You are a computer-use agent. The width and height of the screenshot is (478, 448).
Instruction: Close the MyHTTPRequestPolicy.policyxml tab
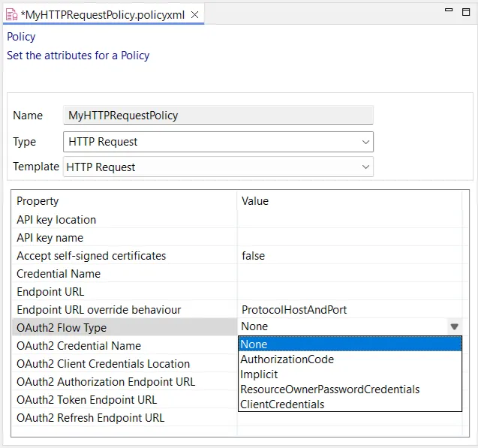[x=195, y=14]
